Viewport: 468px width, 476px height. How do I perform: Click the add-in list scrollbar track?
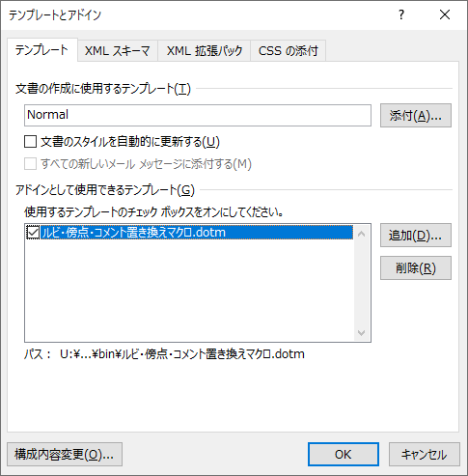point(361,283)
